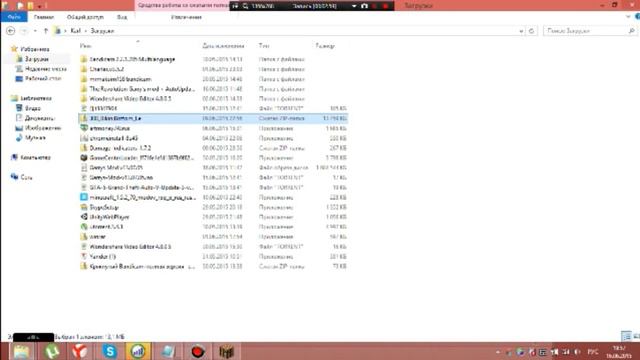Go back using the Back arrow
The height and width of the screenshot is (360, 640).
coord(11,31)
